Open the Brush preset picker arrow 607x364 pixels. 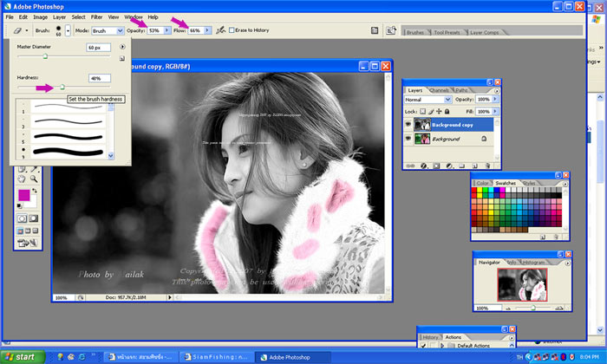pos(68,30)
